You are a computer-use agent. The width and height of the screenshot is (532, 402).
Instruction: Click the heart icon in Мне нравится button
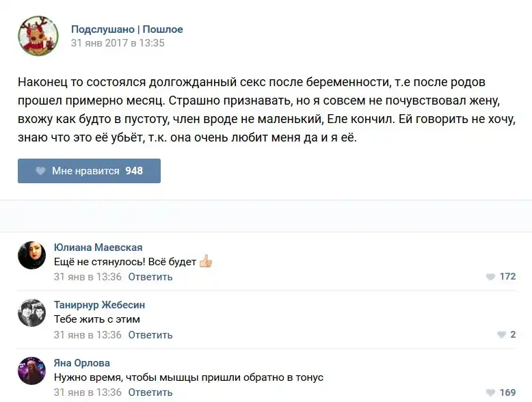point(41,171)
